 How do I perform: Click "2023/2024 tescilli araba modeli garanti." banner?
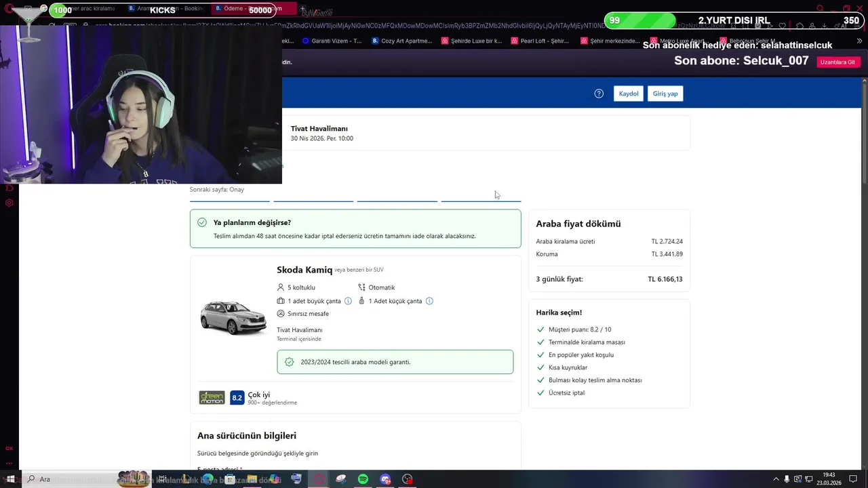(395, 362)
